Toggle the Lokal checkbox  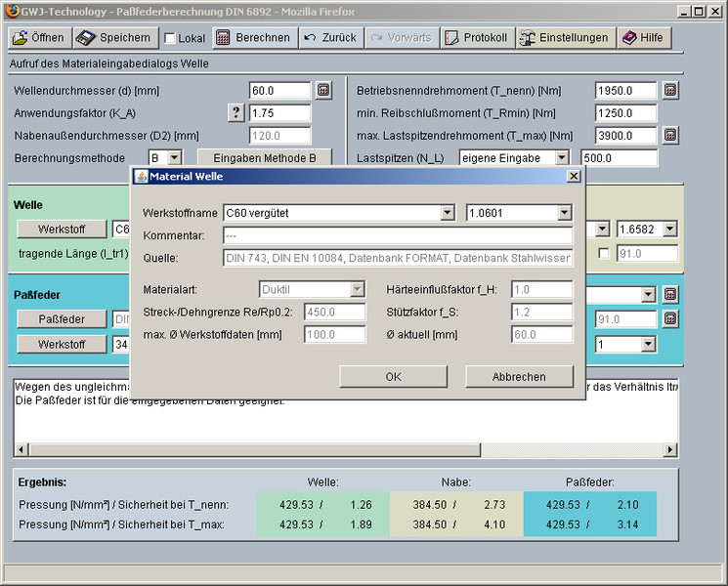170,39
